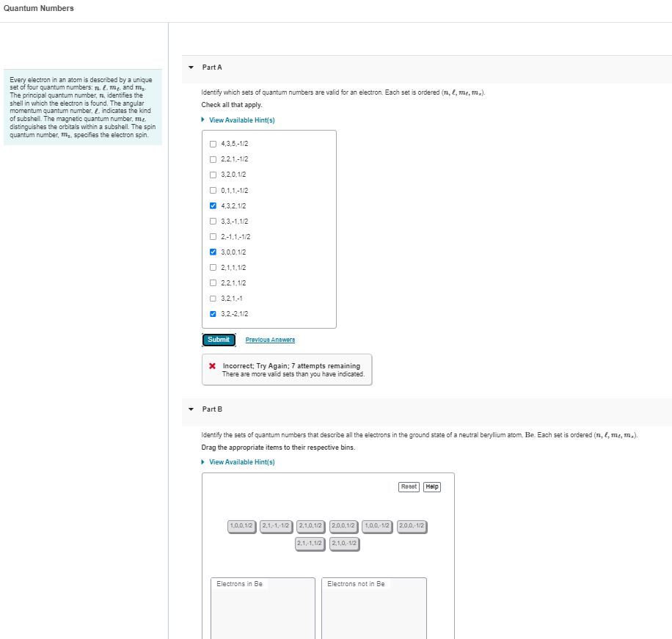Tick the 2,-1,1,-1/2 checkbox
Viewport: 672px width, 639px height.
[213, 236]
